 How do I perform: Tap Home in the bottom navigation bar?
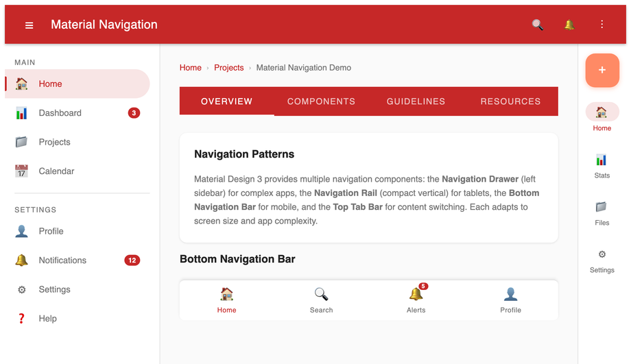pos(226,300)
